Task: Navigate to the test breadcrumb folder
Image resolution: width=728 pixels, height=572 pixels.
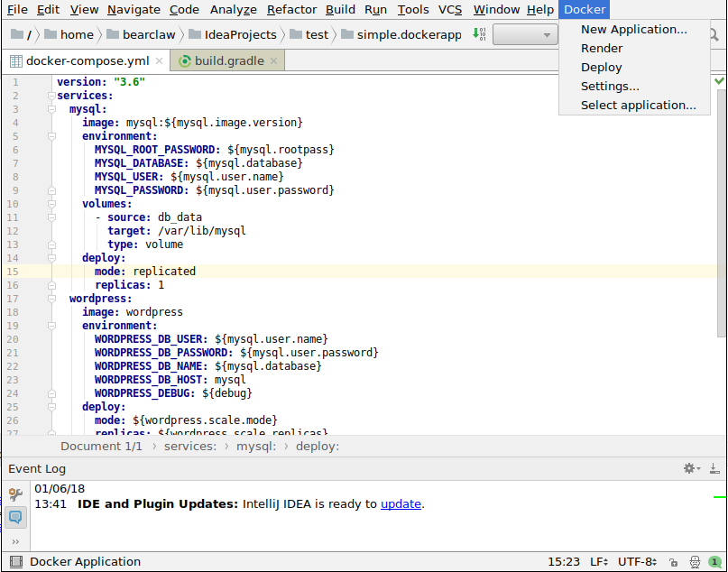Action: [x=309, y=35]
